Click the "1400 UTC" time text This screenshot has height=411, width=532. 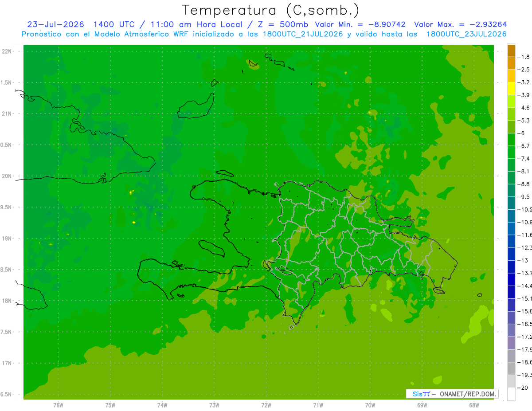pos(115,24)
